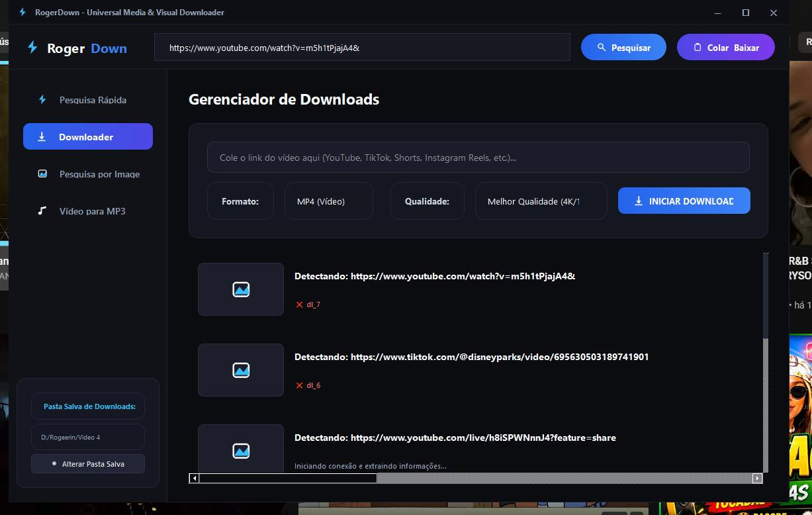The width and height of the screenshot is (812, 515).
Task: Open the Melhor Qualidade quality dropdown
Action: coord(541,201)
